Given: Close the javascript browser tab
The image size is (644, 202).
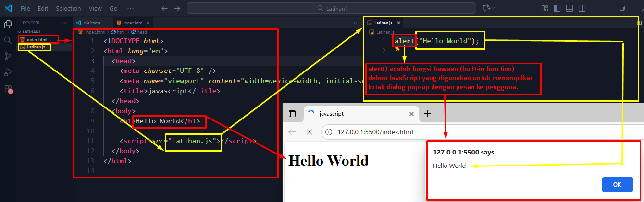Looking at the screenshot, I should (x=411, y=114).
